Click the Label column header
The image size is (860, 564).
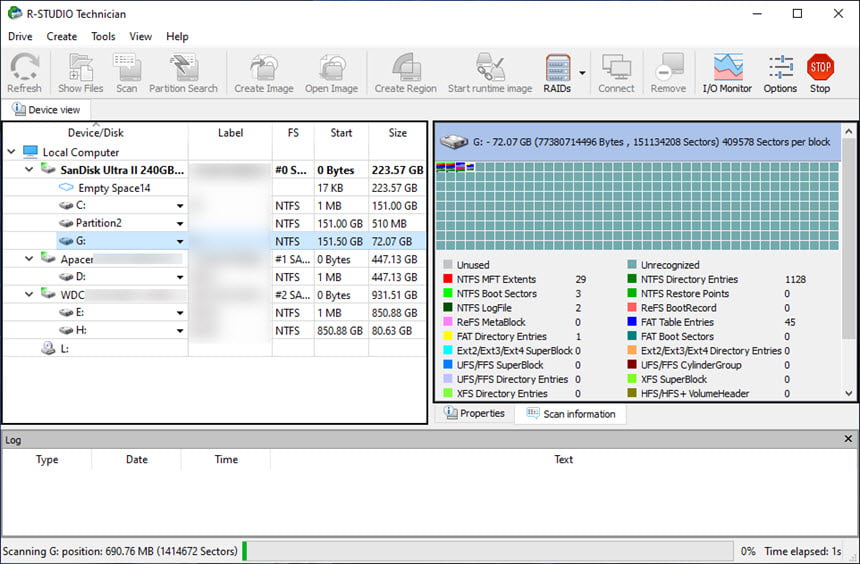[x=230, y=132]
